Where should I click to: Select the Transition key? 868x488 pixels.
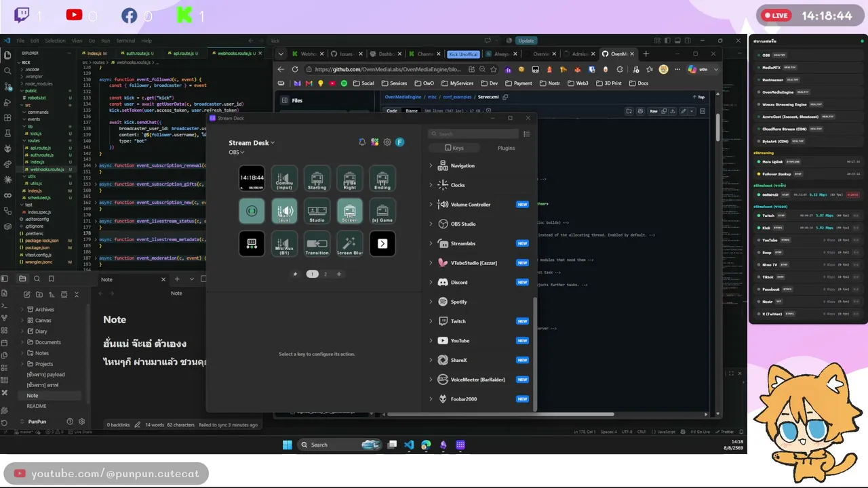317,243
